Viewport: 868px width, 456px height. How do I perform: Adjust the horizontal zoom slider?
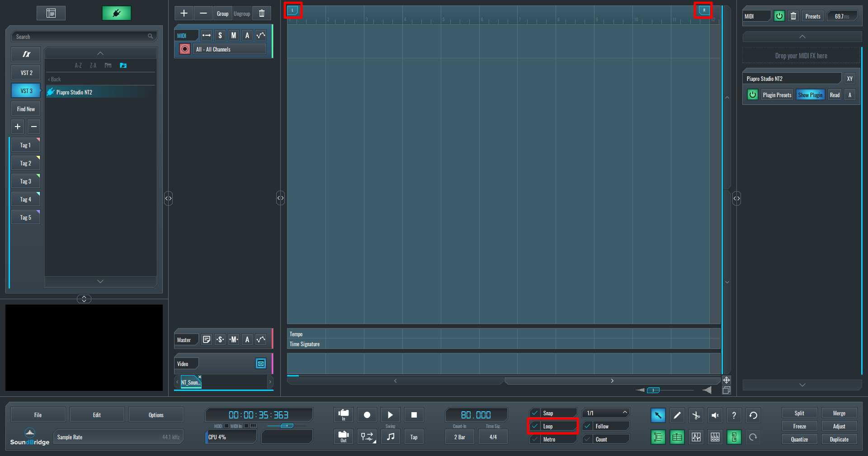(653, 390)
